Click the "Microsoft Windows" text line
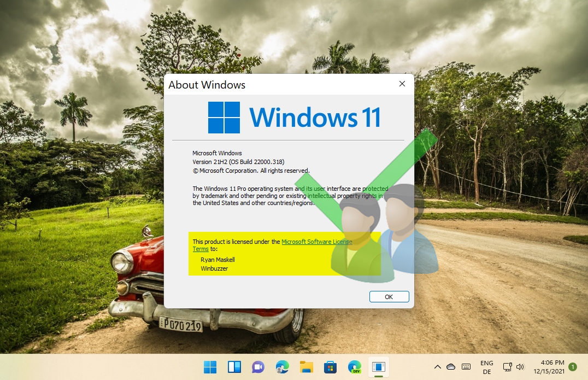Viewport: 588px width, 380px height. tap(217, 153)
